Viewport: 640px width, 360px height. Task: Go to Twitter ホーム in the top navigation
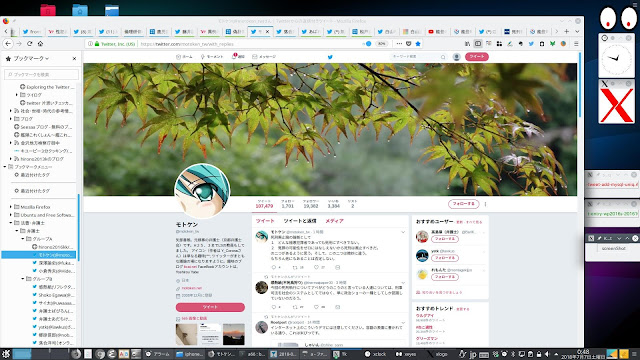(x=184, y=57)
